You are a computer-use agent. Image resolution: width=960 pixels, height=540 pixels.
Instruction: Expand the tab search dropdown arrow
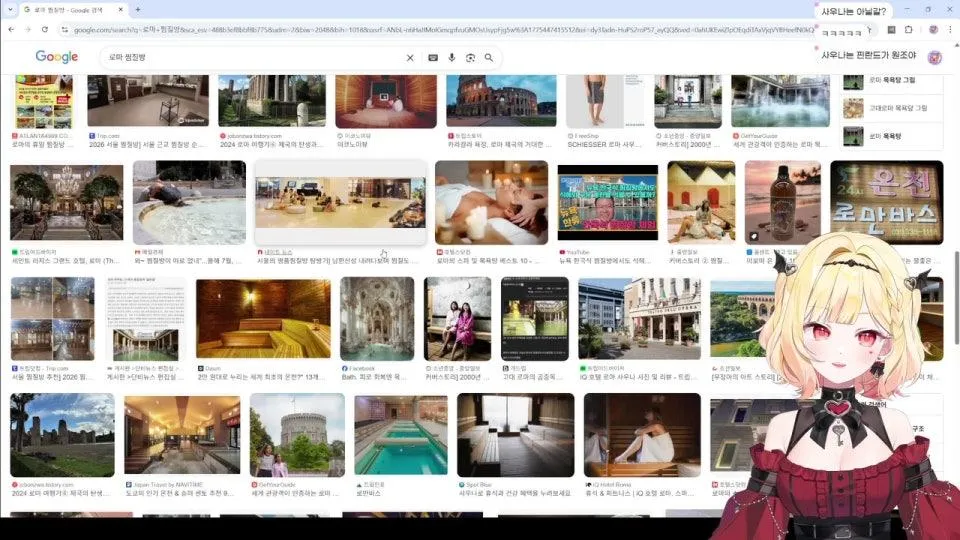point(12,9)
